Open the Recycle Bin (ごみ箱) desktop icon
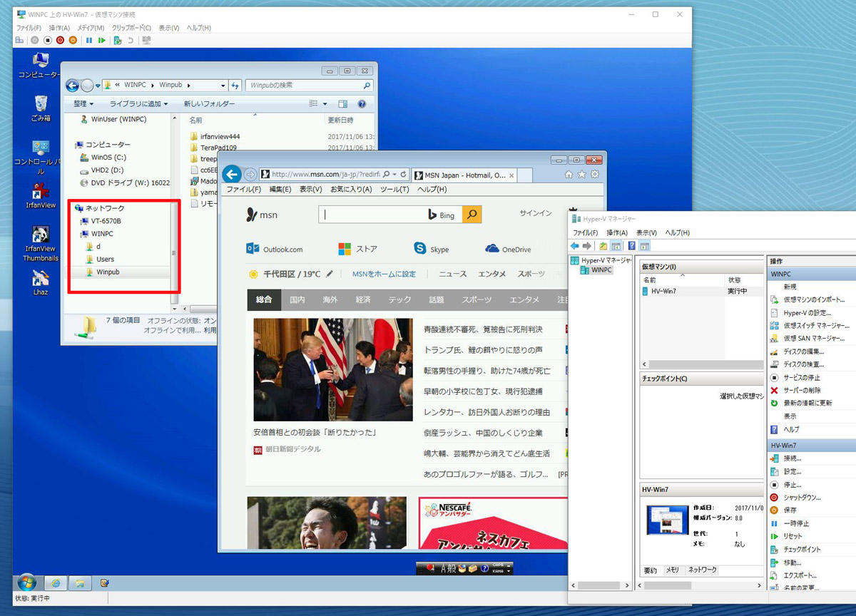Image resolution: width=856 pixels, height=616 pixels. pos(41,105)
